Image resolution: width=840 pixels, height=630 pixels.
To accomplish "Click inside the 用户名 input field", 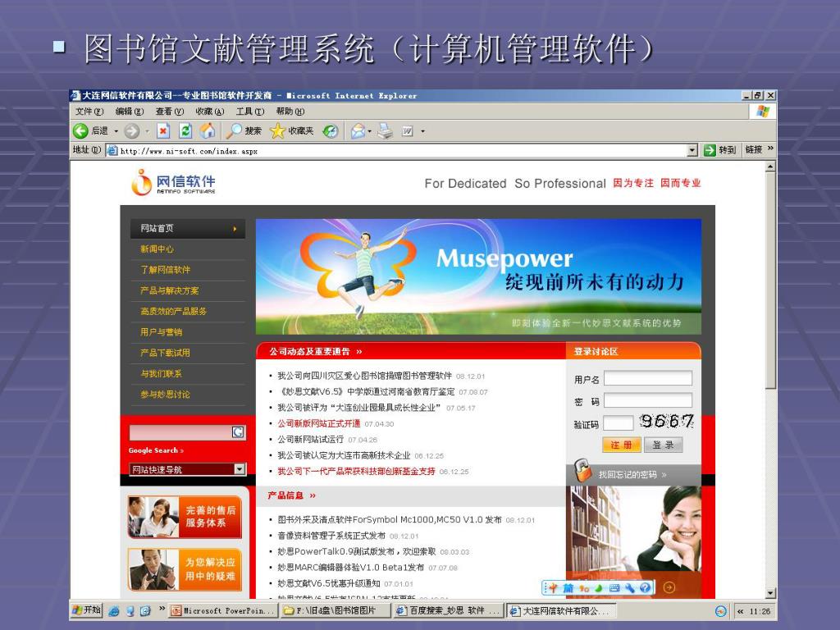I will [x=648, y=378].
